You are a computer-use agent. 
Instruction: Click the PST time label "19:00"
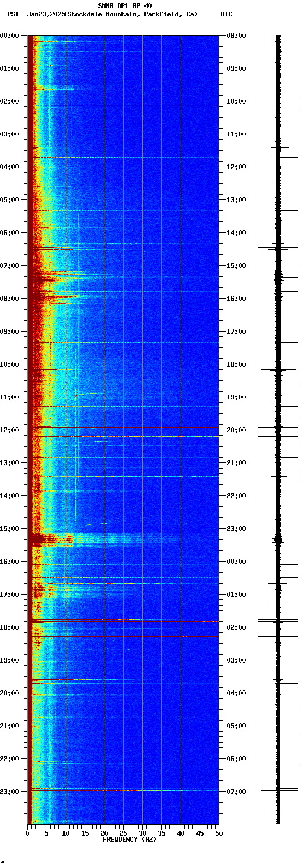pyautogui.click(x=10, y=660)
